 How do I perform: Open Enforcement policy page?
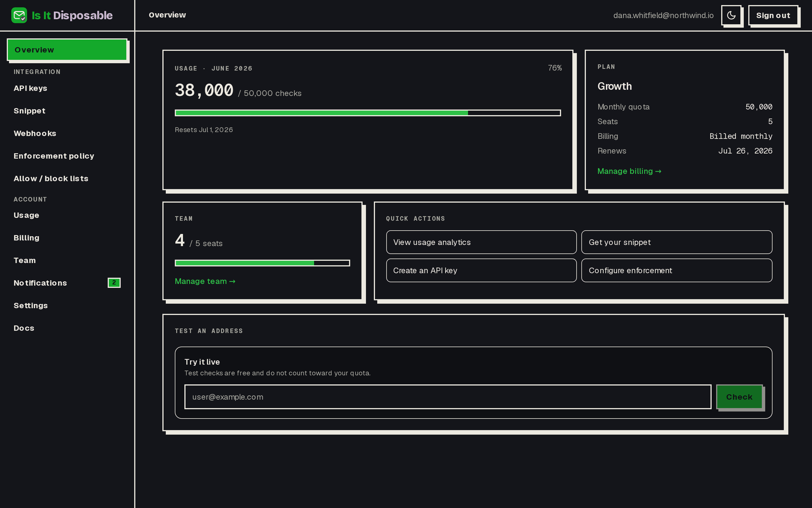click(67, 156)
